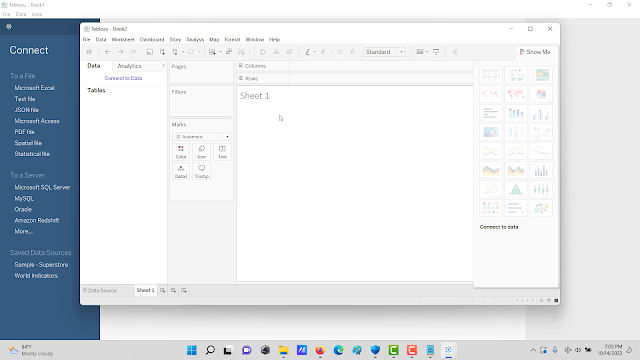The width and height of the screenshot is (640, 360).
Task: Click the Share workbook icon
Action: click(454, 52)
